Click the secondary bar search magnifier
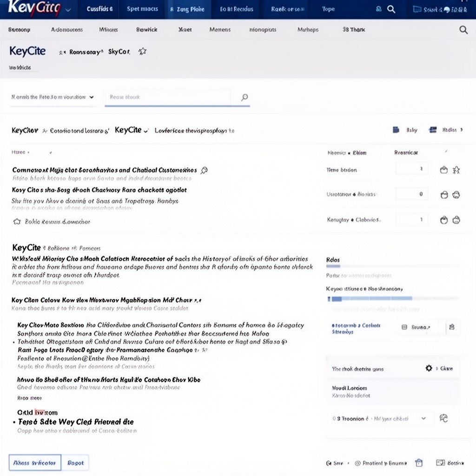 point(463,30)
